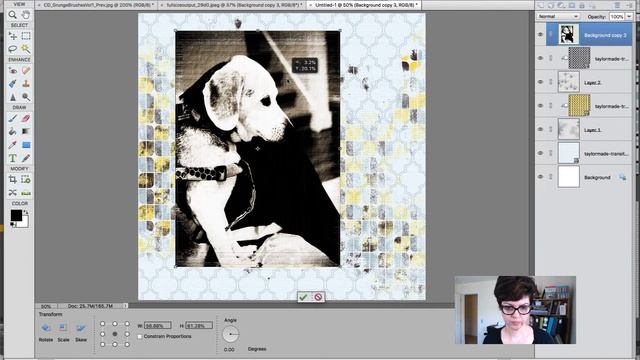Set reference point to top-left corner
Viewport: 640px width, 360px height.
(102, 324)
